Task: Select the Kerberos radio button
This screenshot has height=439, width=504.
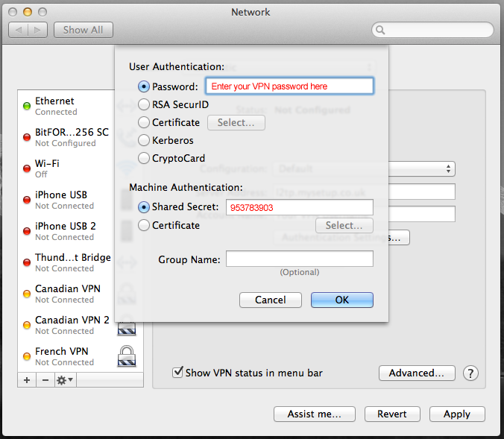Action: [x=144, y=140]
